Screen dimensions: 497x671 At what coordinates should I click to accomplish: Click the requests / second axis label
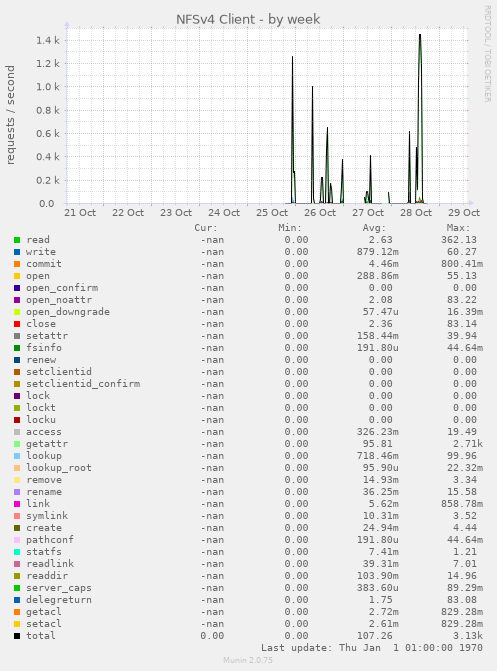click(x=10, y=115)
